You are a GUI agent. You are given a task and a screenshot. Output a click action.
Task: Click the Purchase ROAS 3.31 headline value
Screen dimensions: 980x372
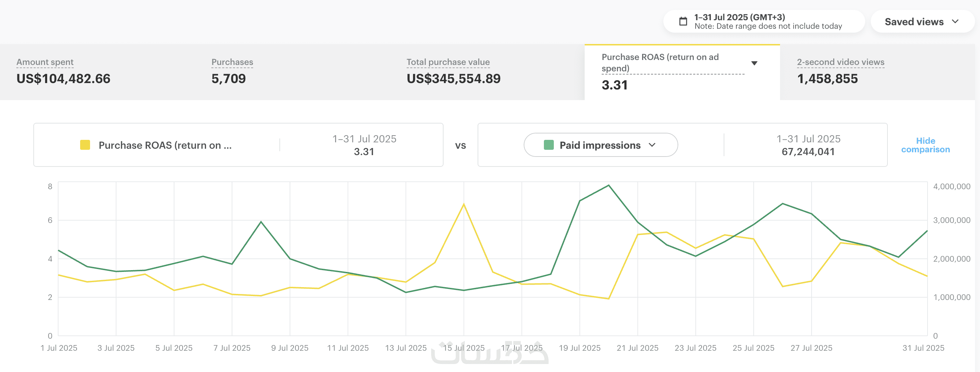(614, 85)
